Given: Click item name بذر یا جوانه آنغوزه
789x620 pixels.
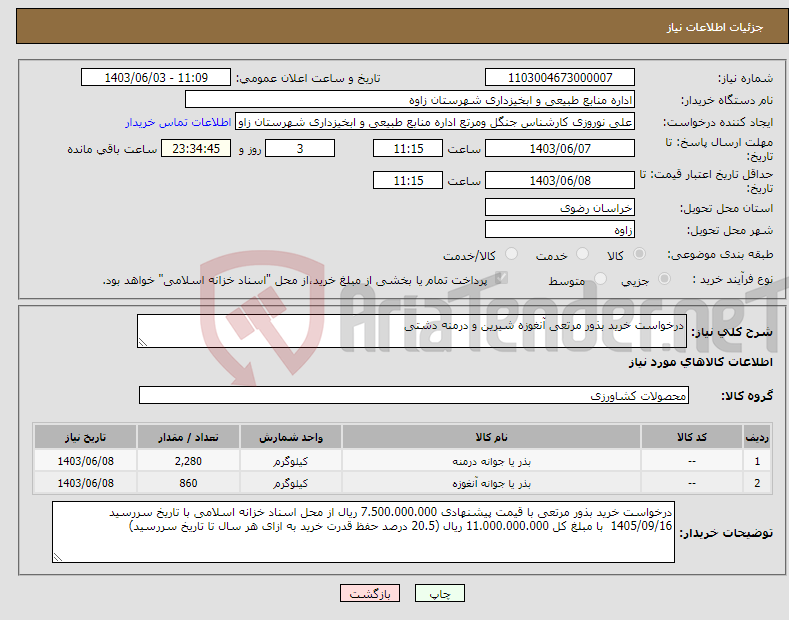Looking at the screenshot, I should point(491,483).
